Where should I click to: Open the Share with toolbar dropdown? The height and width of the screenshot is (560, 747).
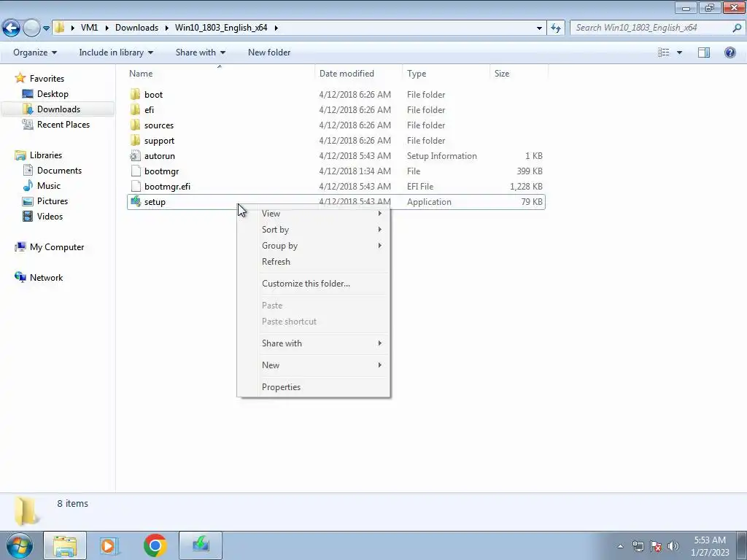[x=200, y=52]
